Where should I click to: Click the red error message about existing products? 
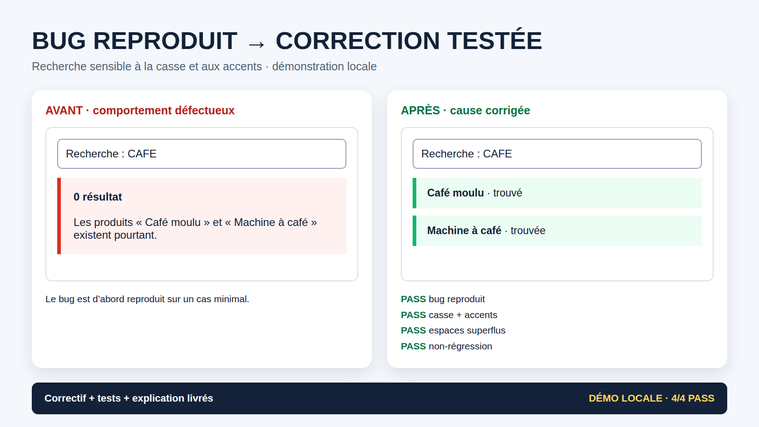(x=195, y=229)
